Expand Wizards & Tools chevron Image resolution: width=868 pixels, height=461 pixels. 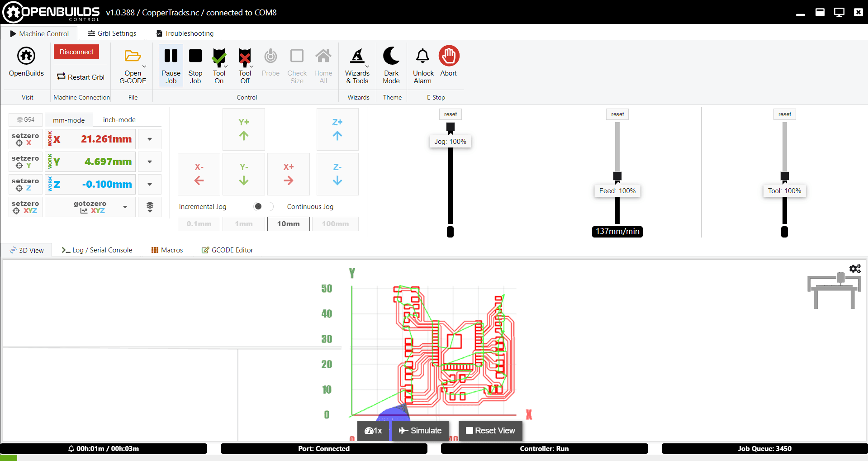click(367, 67)
